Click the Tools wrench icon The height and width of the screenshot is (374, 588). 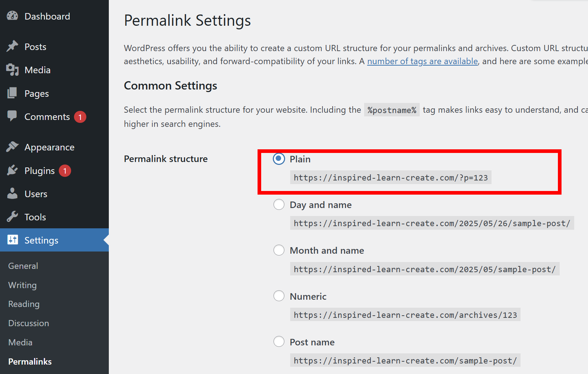pyautogui.click(x=12, y=217)
